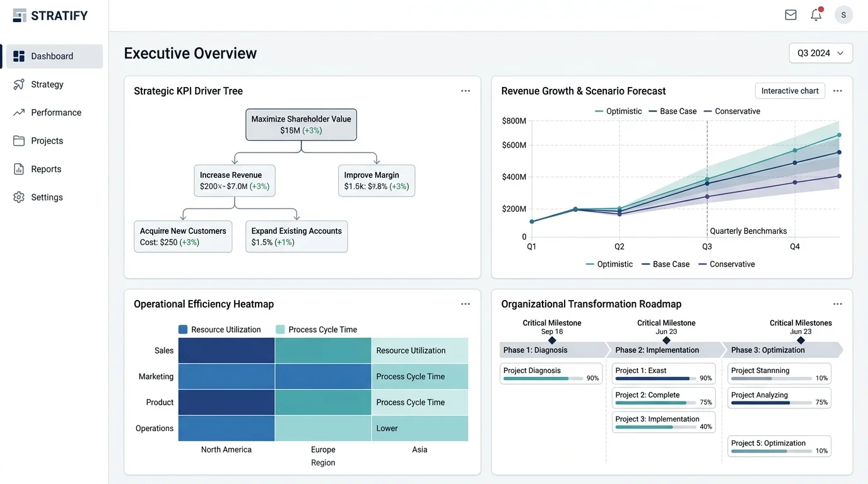The height and width of the screenshot is (484, 868).
Task: Click the Performance trend-line icon
Action: coord(19,113)
